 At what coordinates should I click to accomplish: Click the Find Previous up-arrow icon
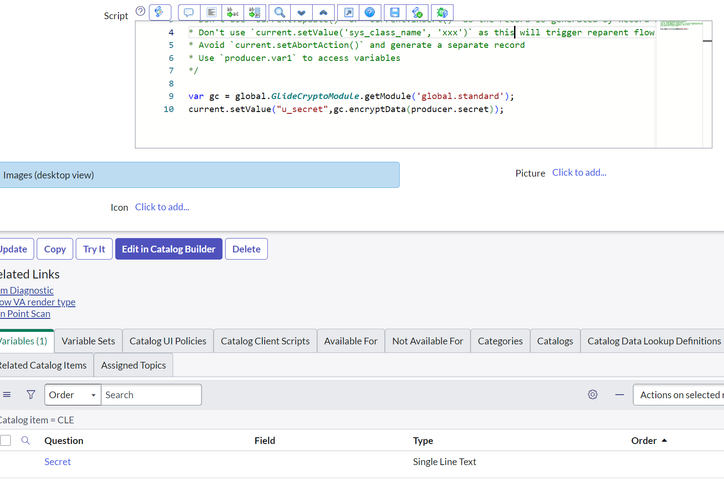[x=324, y=12]
